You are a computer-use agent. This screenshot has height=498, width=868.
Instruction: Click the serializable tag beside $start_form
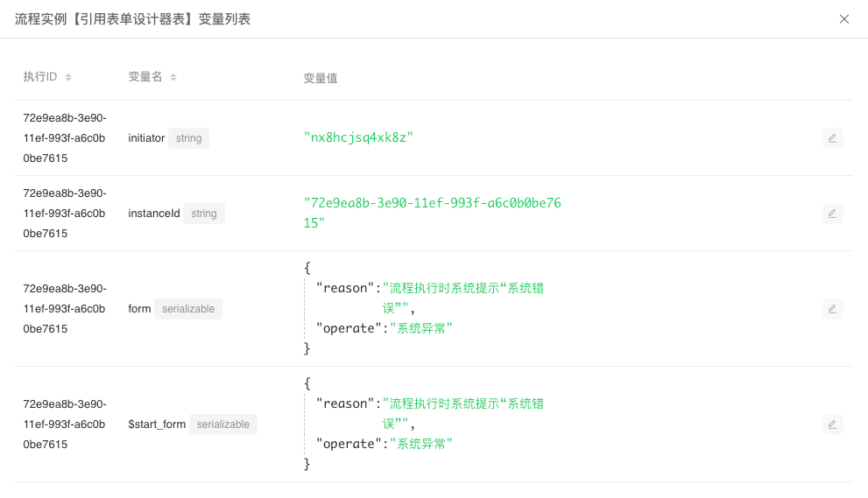point(222,424)
